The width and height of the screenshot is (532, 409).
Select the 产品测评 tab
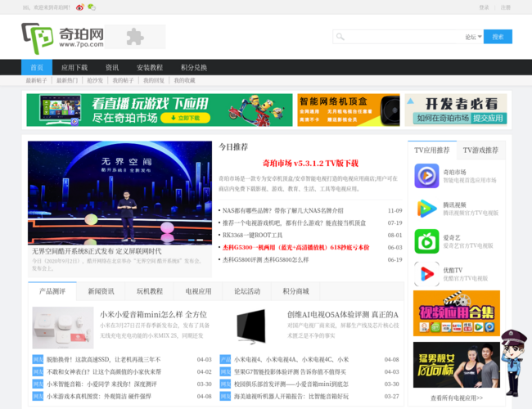pyautogui.click(x=52, y=291)
